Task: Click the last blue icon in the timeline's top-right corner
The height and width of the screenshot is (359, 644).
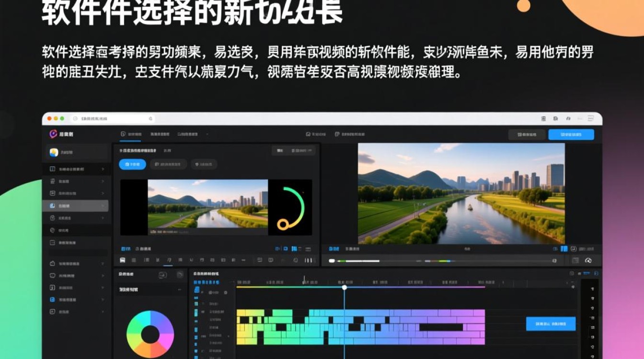Action: pyautogui.click(x=596, y=273)
